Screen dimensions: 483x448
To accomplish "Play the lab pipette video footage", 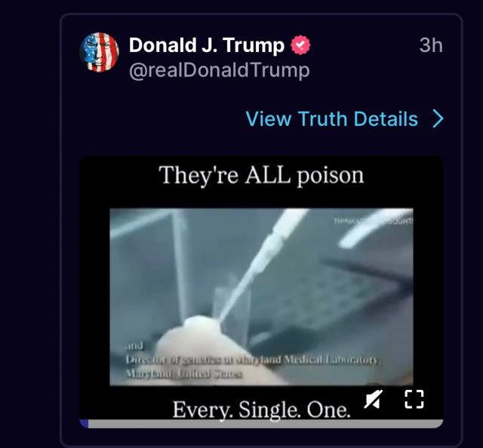I will coord(261,296).
